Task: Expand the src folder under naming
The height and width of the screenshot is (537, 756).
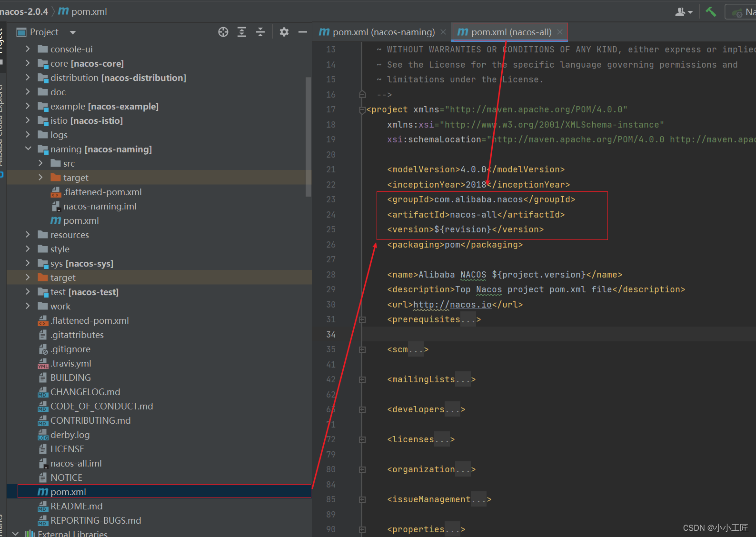Action: [40, 163]
